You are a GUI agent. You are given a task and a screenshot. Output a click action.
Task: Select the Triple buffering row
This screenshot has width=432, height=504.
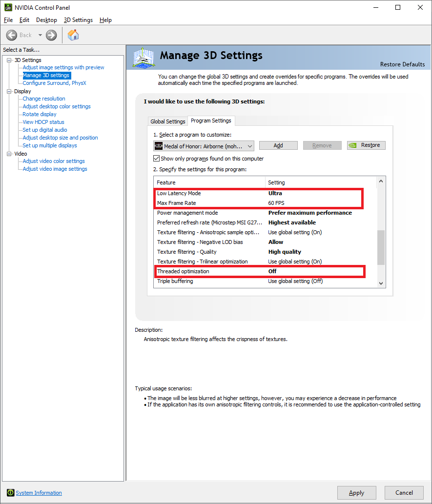pos(265,281)
